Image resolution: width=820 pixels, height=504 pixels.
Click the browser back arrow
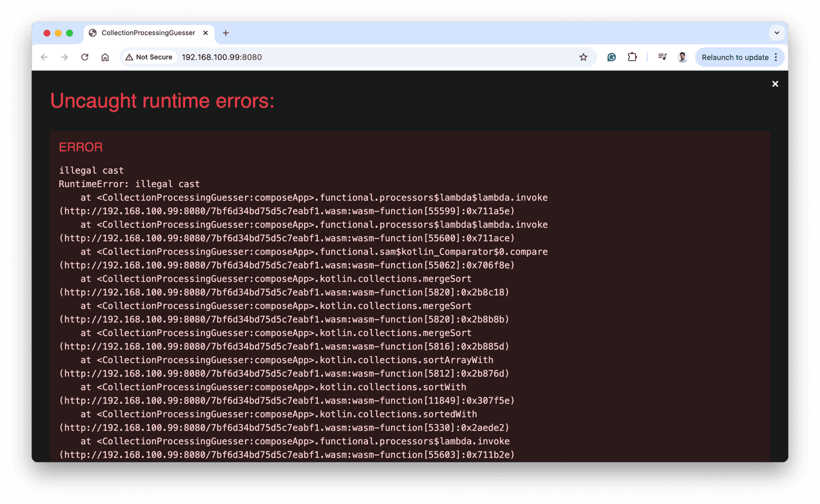point(45,57)
